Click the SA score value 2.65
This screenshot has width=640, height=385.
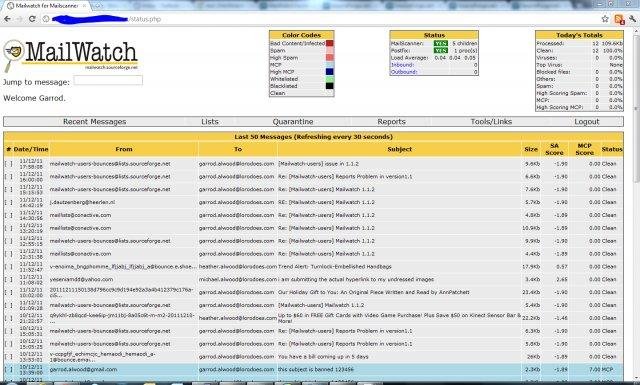562,280
